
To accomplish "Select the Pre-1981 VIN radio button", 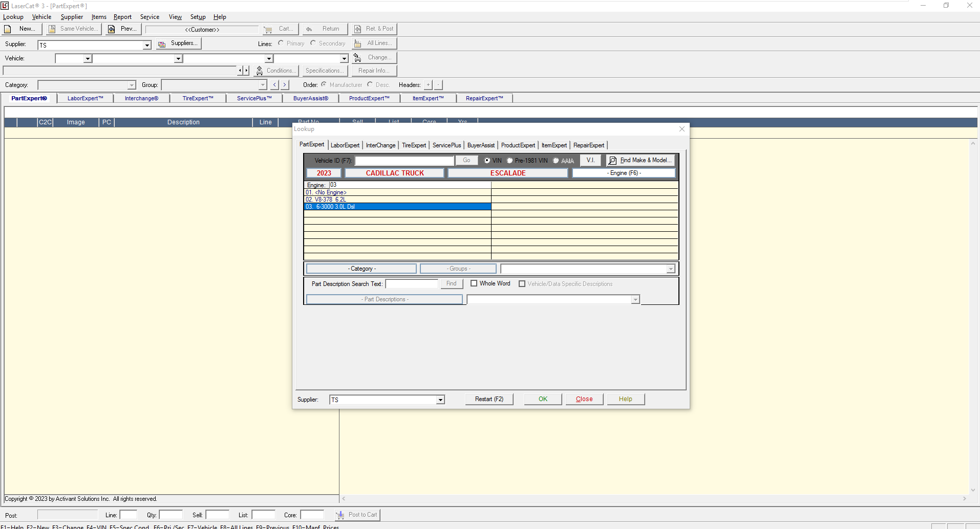I will pos(509,161).
